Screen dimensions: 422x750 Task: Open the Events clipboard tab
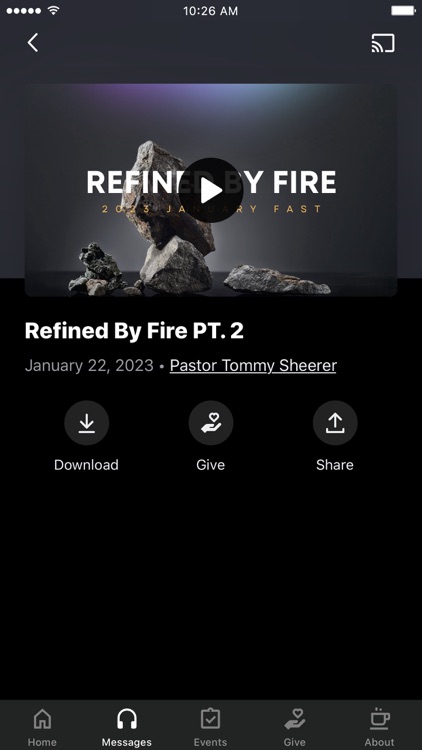pyautogui.click(x=211, y=726)
